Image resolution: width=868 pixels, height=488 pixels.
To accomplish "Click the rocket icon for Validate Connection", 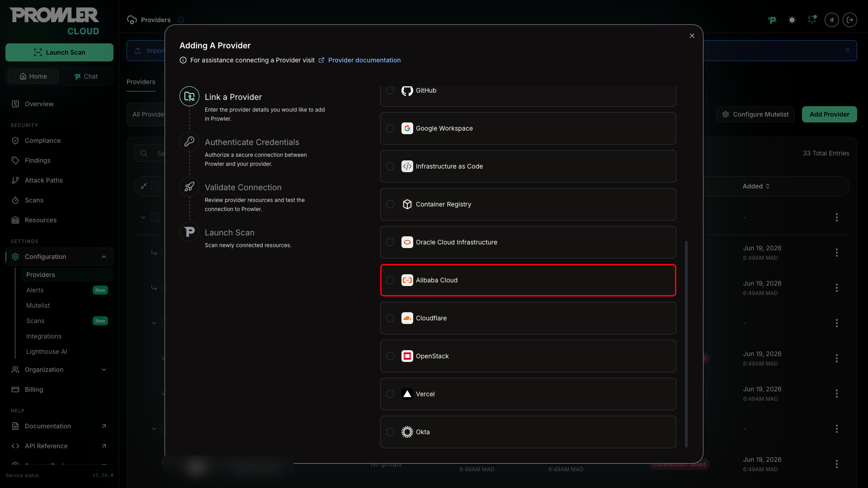I will click(189, 187).
